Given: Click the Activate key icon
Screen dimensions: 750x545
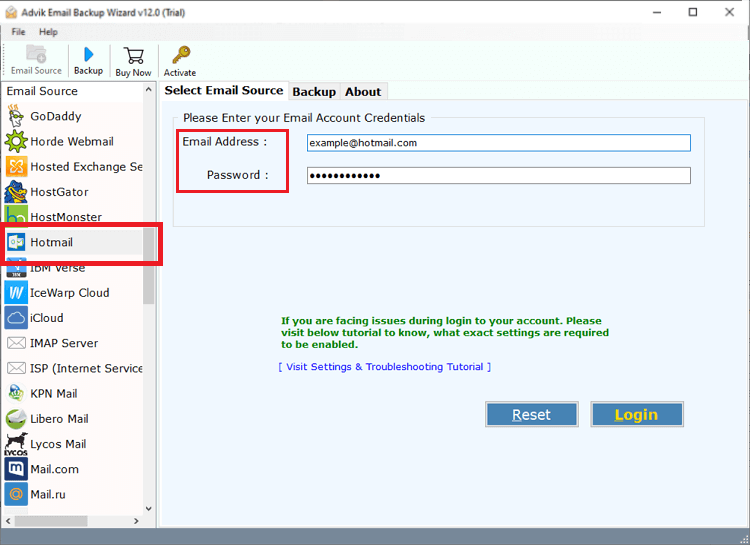Looking at the screenshot, I should click(180, 55).
